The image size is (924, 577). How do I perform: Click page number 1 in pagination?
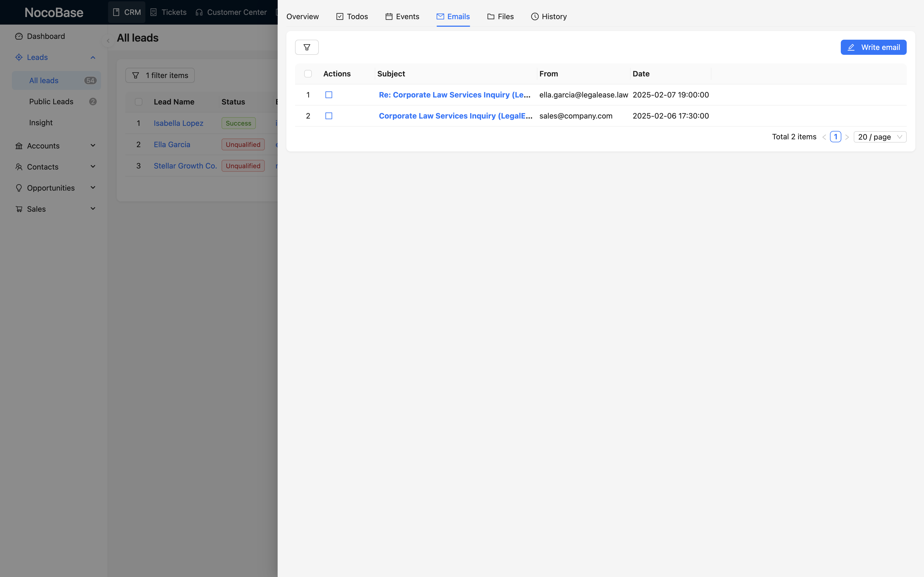(835, 137)
